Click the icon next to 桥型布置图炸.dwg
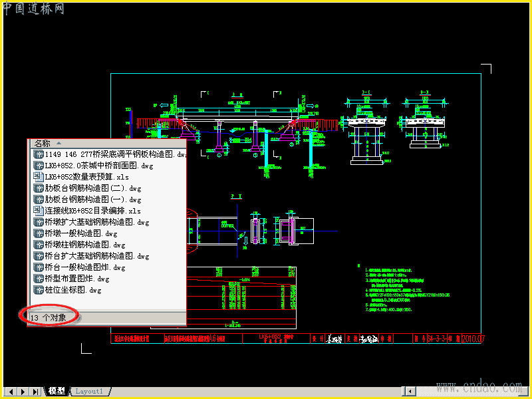 (x=39, y=279)
